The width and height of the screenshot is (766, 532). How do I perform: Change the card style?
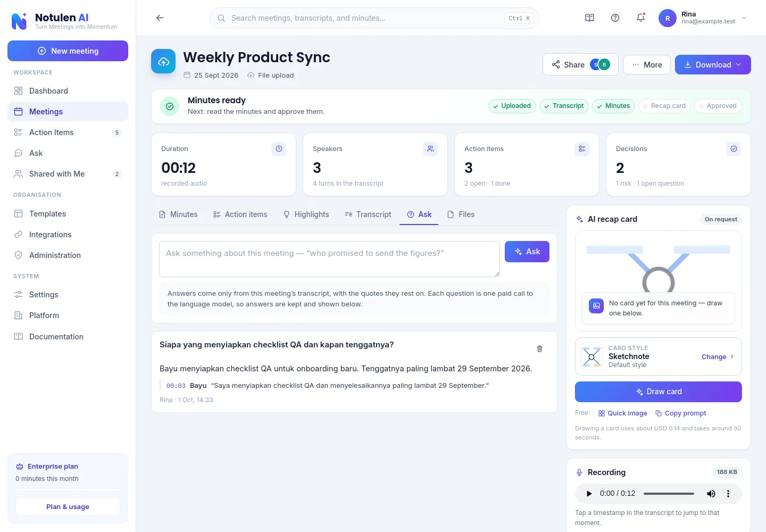(x=718, y=357)
